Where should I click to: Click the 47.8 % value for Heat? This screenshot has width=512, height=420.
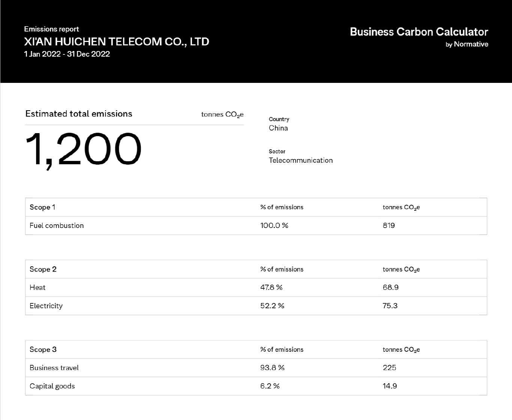(x=271, y=288)
